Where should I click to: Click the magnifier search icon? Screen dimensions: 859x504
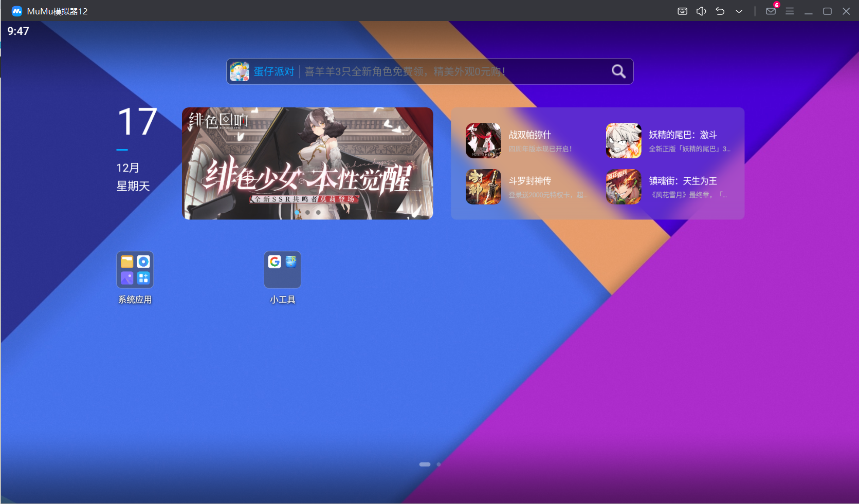point(618,71)
